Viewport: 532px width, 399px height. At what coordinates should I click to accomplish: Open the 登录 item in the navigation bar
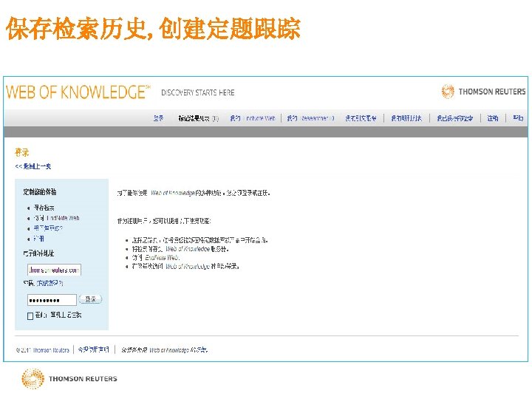[158, 118]
